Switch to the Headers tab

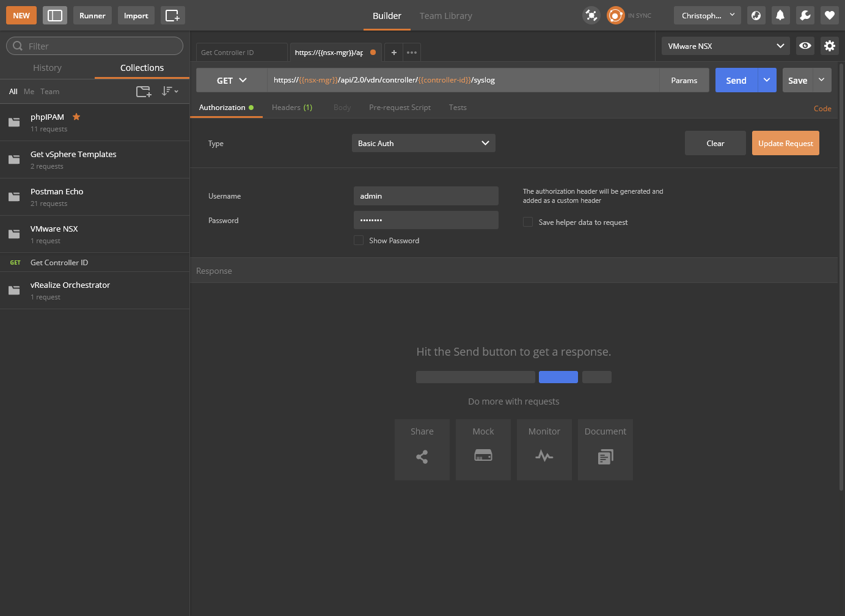pos(291,108)
